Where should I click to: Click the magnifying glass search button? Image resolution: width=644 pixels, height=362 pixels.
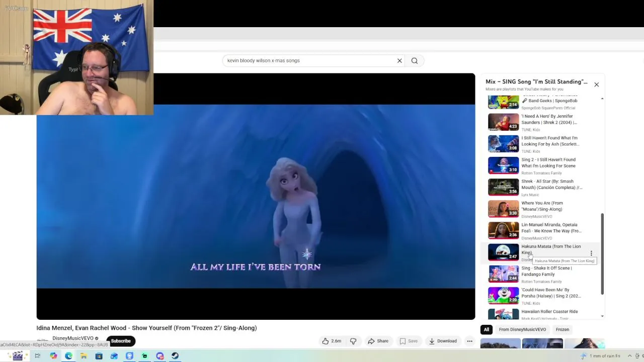point(415,61)
